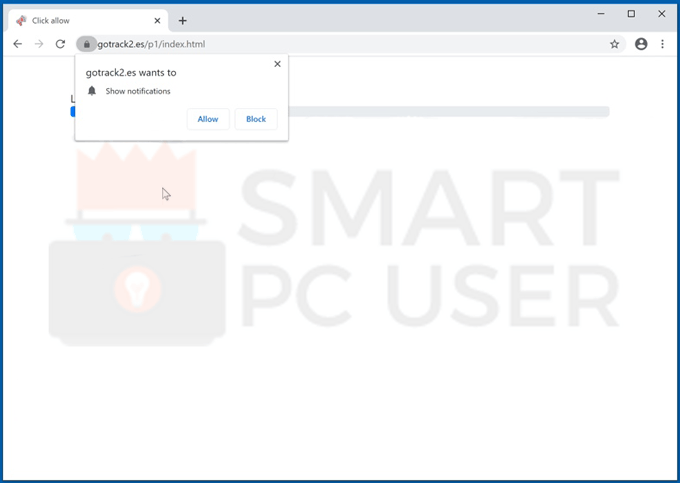The height and width of the screenshot is (483, 680).
Task: Click the 'gotrack2.es wants to' heading
Action: pos(131,72)
